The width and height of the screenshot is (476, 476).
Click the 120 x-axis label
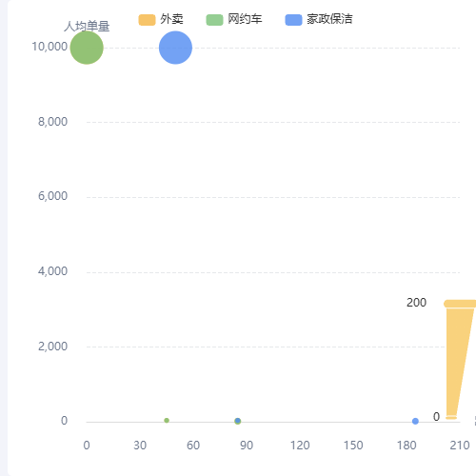[x=300, y=446]
